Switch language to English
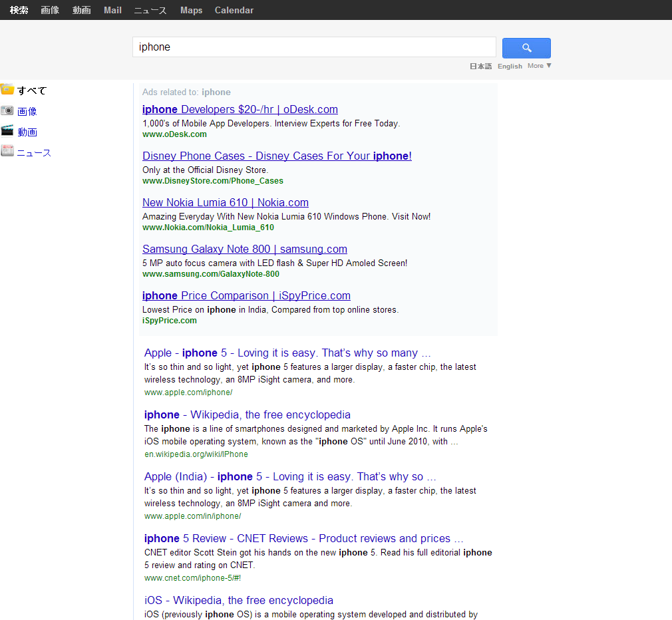 (x=510, y=66)
